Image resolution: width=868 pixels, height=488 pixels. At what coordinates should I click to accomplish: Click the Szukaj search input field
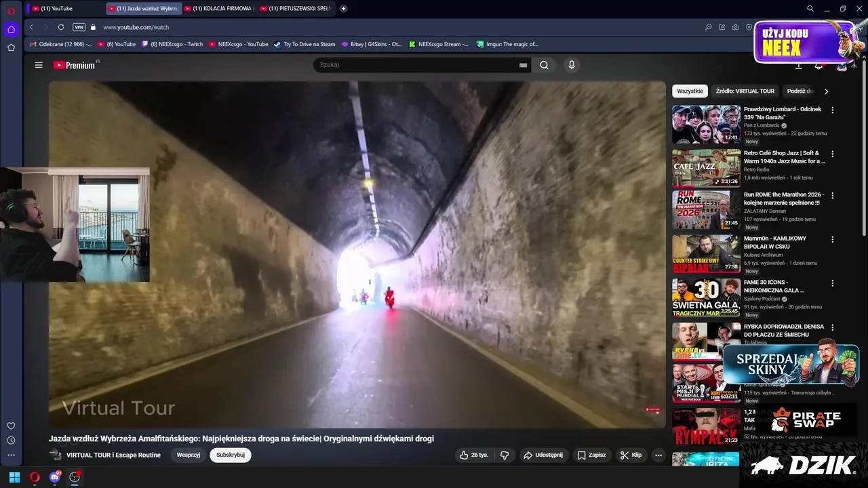[415, 65]
